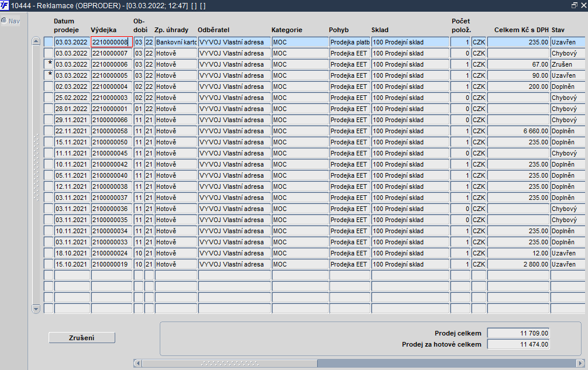Image resolution: width=588 pixels, height=370 pixels.
Task: Click the Odběratel column header
Action: pyautogui.click(x=214, y=30)
